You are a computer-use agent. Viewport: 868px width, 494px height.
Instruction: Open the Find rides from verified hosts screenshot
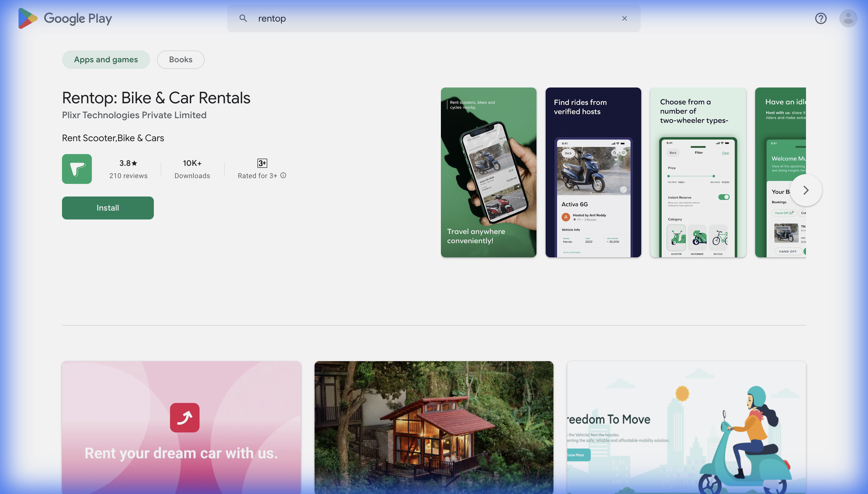click(593, 172)
